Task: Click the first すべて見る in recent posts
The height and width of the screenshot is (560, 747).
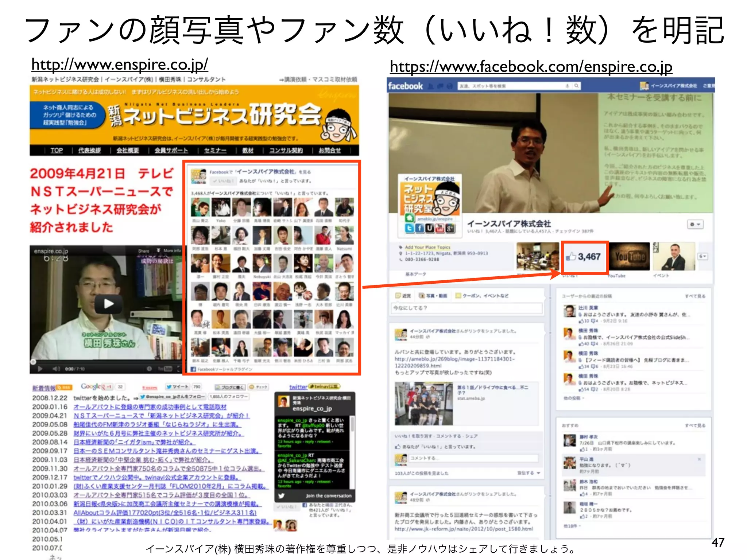Action: 695,296
